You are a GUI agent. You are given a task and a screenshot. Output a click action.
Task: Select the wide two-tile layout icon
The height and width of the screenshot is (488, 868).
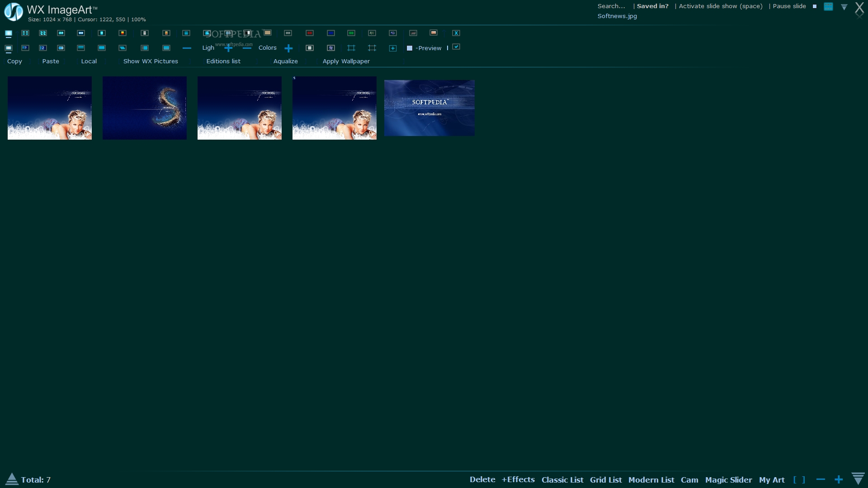(x=81, y=33)
